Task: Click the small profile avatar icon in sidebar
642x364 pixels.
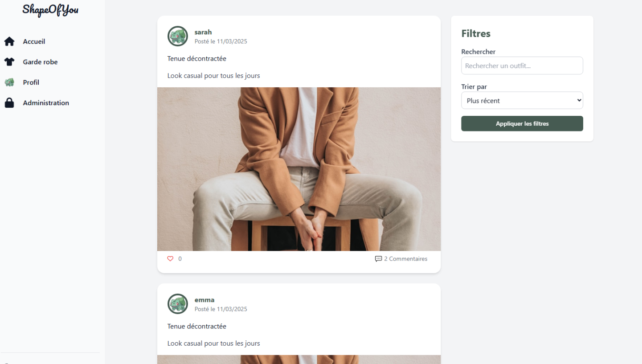Action: (9, 82)
